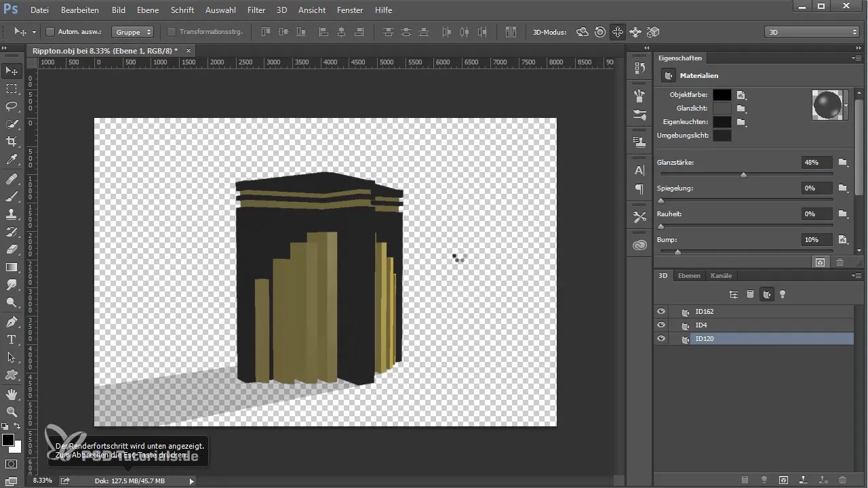Image resolution: width=868 pixels, height=488 pixels.
Task: Select the Rectangular Marquee tool
Action: (12, 89)
